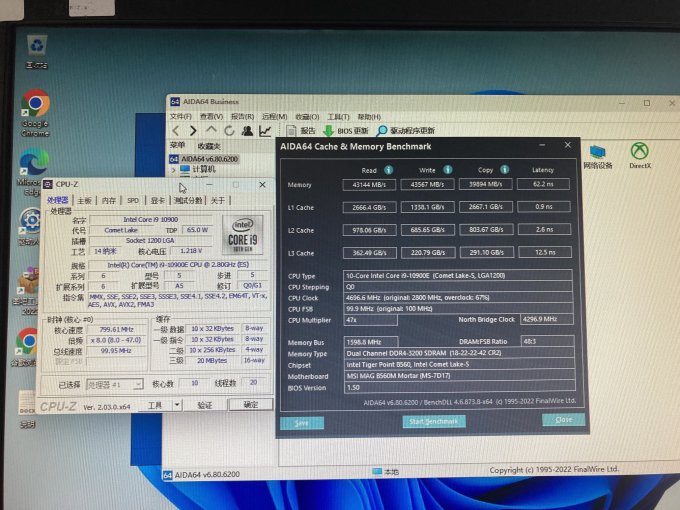
Task: Click the AIDA64 refresh icon
Action: pos(229,131)
